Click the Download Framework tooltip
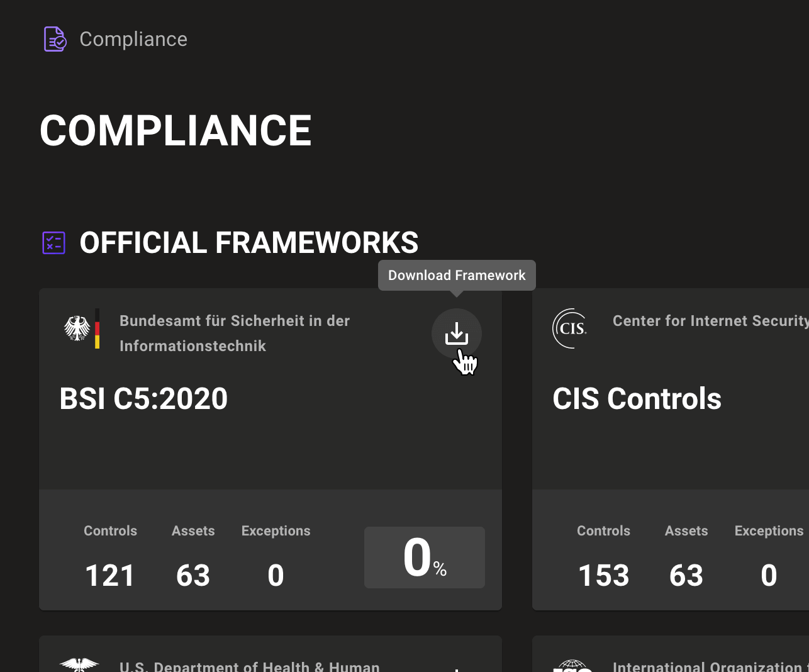Screen dimensions: 809x672 pos(456,275)
